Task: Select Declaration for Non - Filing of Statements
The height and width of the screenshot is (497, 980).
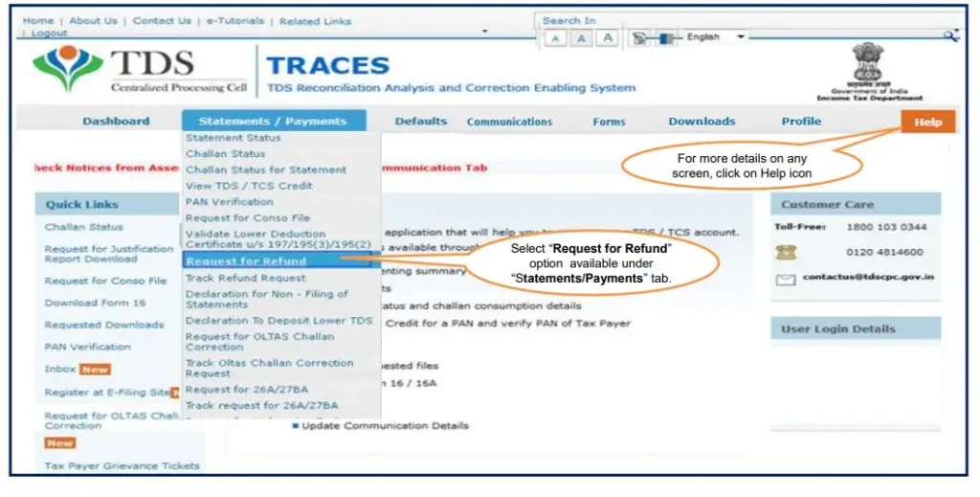Action: coord(266,299)
